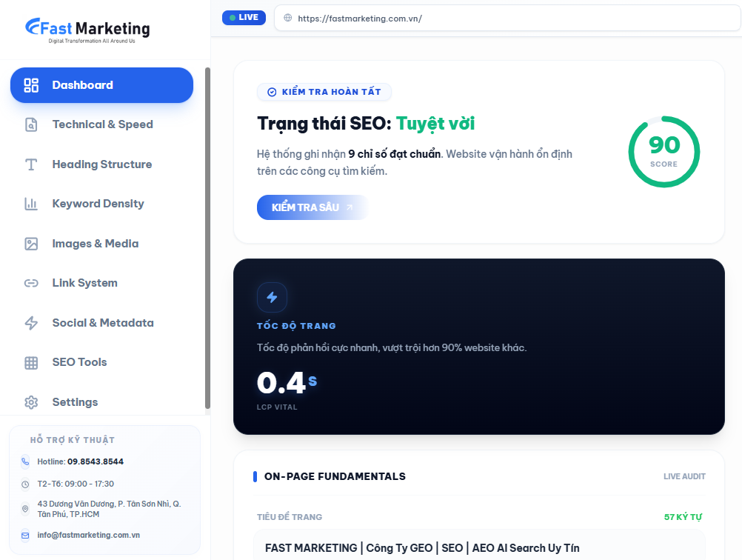Select SEO Tools menu item
742x560 pixels.
(101, 363)
